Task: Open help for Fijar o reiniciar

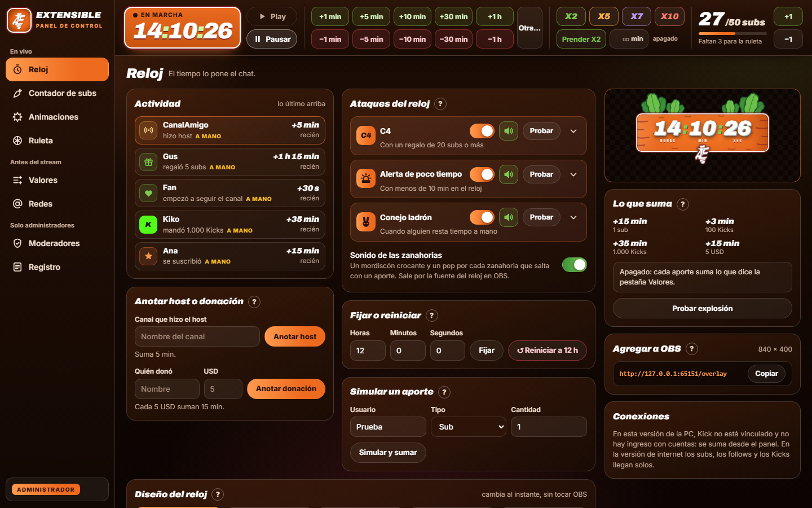Action: coord(432,316)
